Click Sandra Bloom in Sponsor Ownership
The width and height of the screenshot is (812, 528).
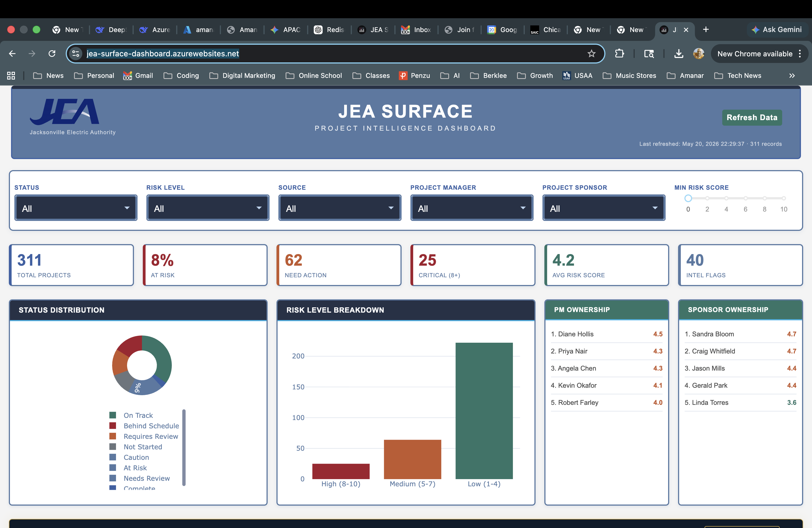pyautogui.click(x=713, y=334)
